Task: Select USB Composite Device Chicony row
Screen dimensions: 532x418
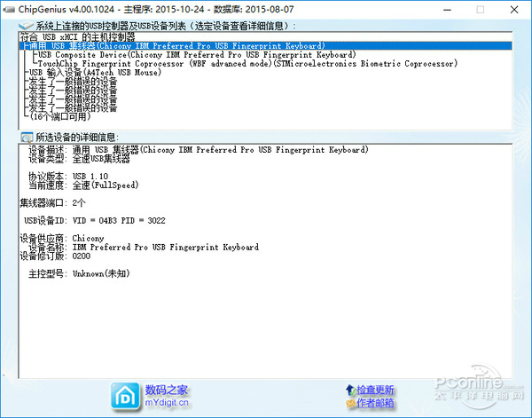Action: click(266, 55)
